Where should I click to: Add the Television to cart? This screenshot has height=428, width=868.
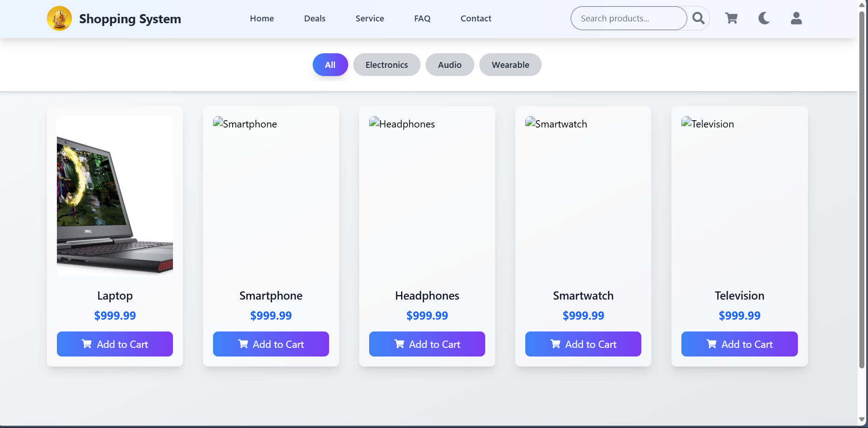tap(739, 344)
